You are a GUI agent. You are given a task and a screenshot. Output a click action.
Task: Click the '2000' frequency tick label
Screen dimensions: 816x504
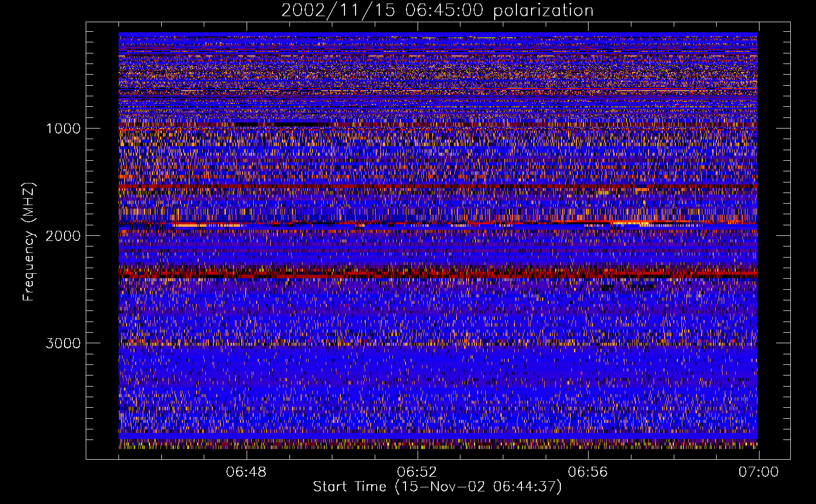coord(63,236)
